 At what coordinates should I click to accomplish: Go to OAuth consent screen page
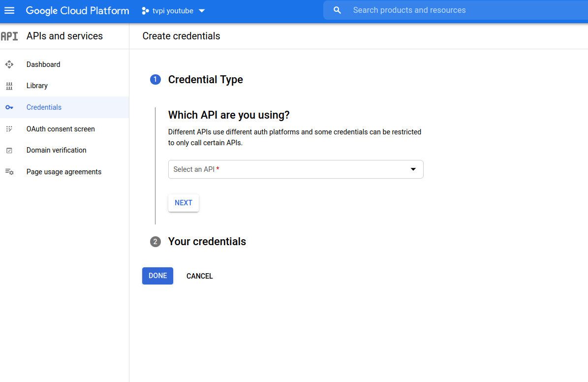tap(61, 129)
